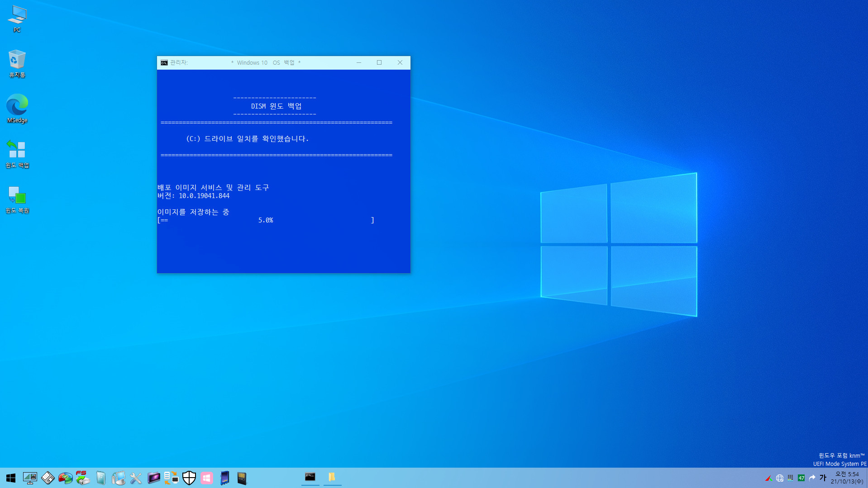This screenshot has width=868, height=488.
Task: Click the white curved arrow tray icon
Action: (812, 478)
